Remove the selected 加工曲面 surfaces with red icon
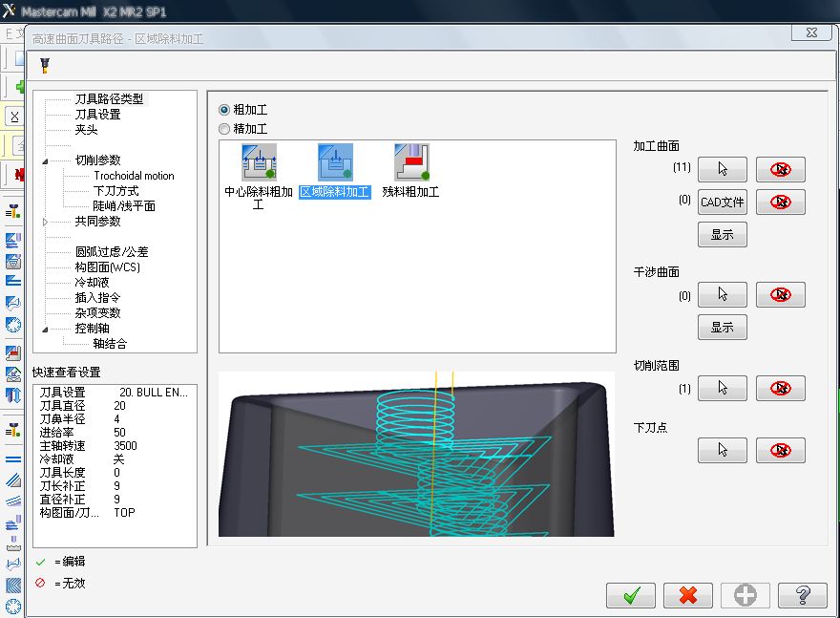The height and width of the screenshot is (618, 840). tap(781, 169)
